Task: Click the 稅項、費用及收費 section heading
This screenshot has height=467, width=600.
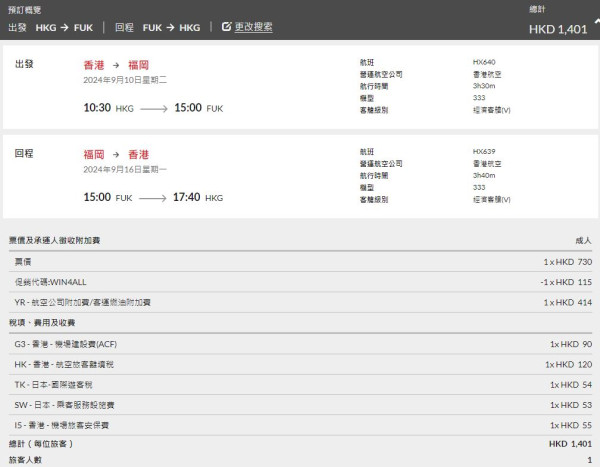Action: point(42,323)
